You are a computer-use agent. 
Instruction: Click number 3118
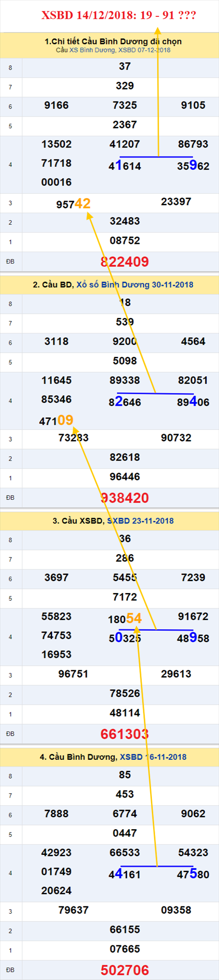pos(57,341)
